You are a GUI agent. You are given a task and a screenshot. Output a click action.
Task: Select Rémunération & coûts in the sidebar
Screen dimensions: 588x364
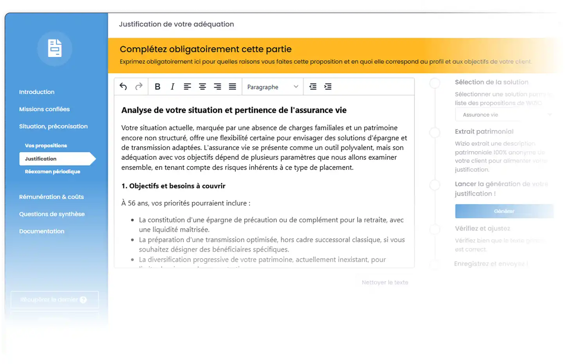pyautogui.click(x=51, y=197)
